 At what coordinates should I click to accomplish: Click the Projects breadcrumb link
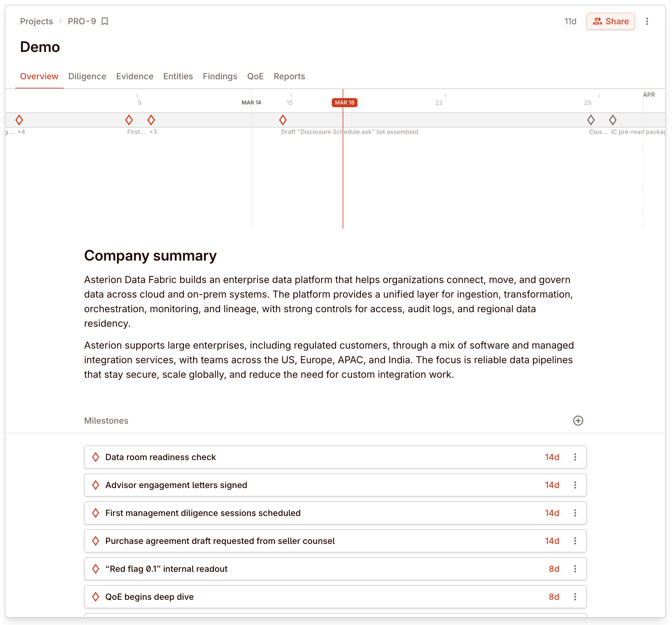pos(36,21)
